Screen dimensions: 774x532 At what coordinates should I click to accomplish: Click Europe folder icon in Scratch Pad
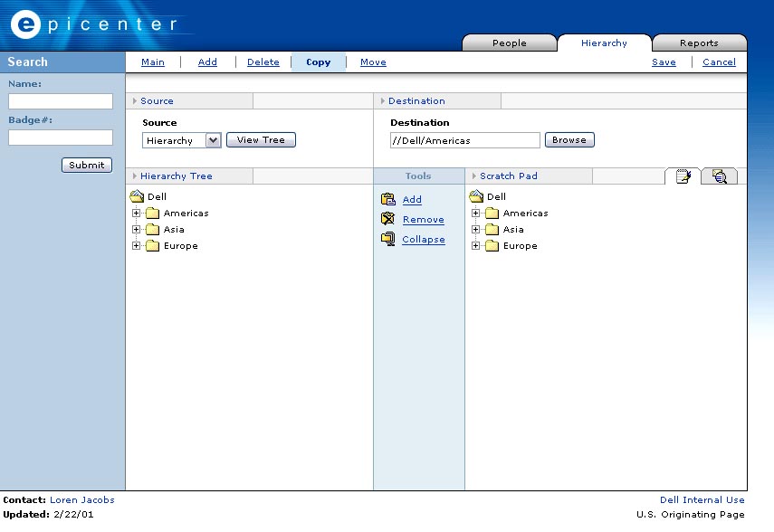pyautogui.click(x=492, y=246)
